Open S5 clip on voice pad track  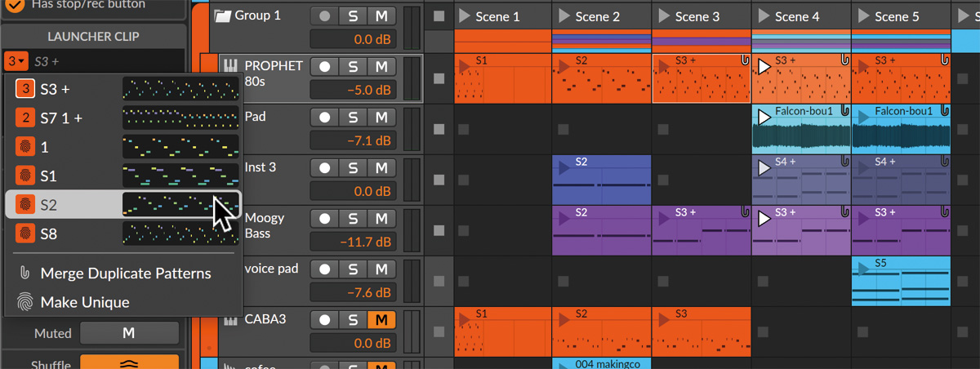pos(902,282)
